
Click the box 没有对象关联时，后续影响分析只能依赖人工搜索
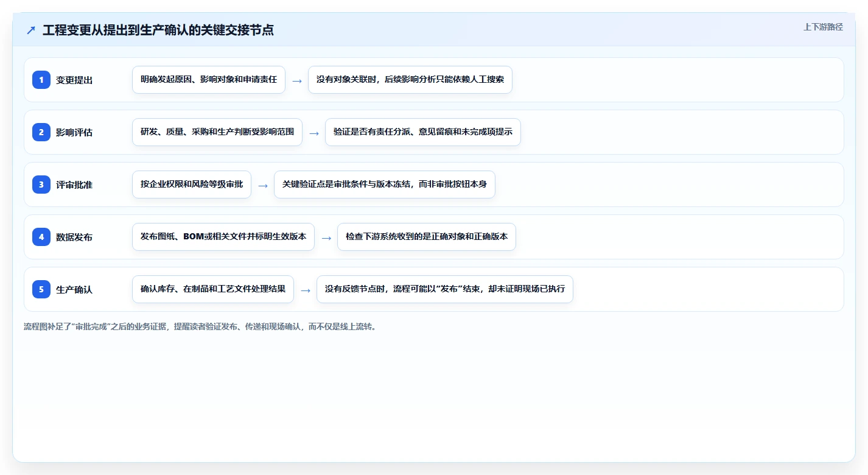tap(410, 80)
